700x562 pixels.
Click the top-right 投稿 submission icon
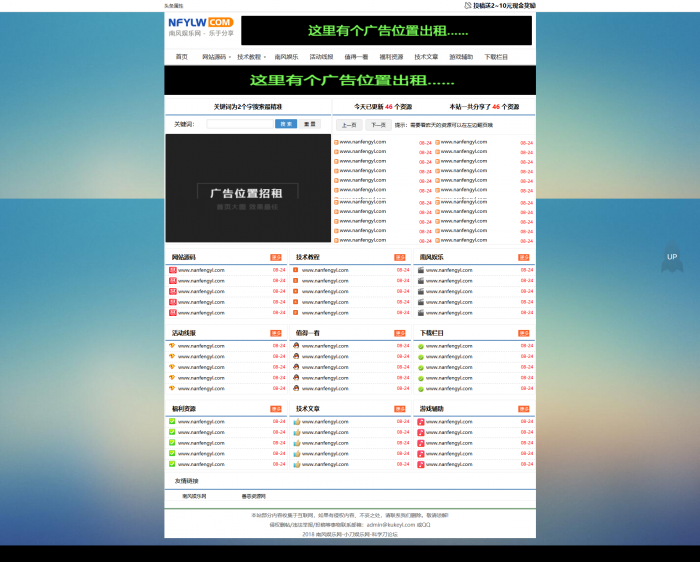click(469, 5)
